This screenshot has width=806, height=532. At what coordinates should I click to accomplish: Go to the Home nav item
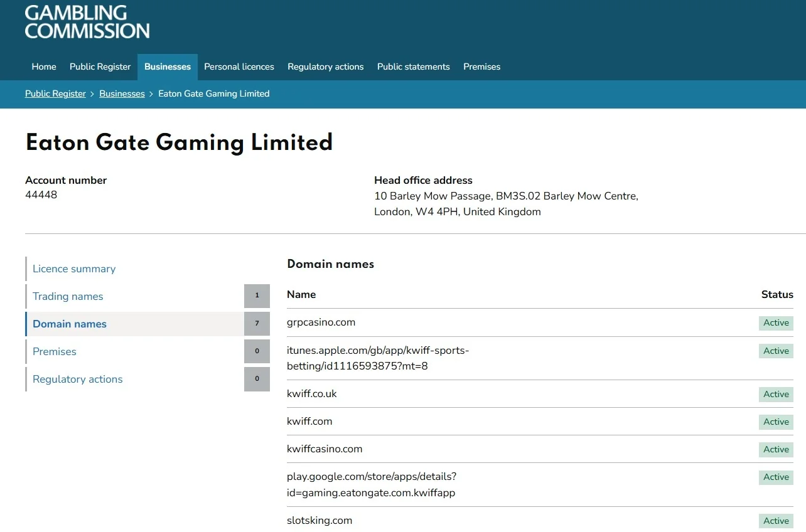(44, 66)
